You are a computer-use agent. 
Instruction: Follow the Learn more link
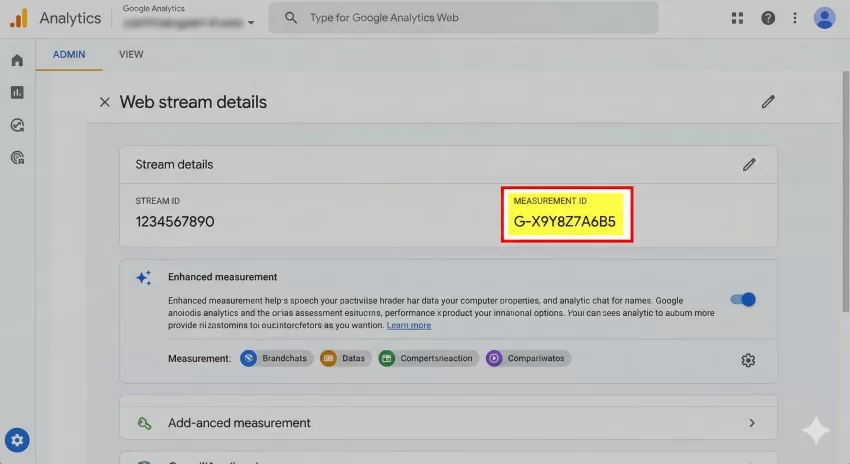pyautogui.click(x=409, y=325)
